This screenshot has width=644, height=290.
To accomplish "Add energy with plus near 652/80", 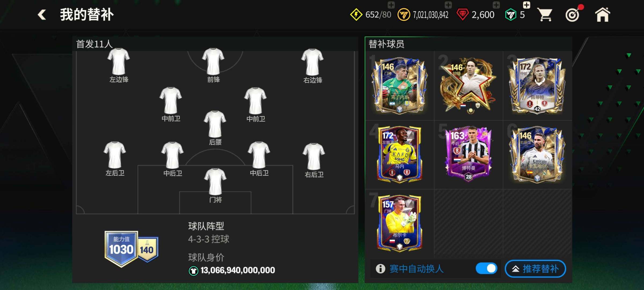I will pos(391,5).
